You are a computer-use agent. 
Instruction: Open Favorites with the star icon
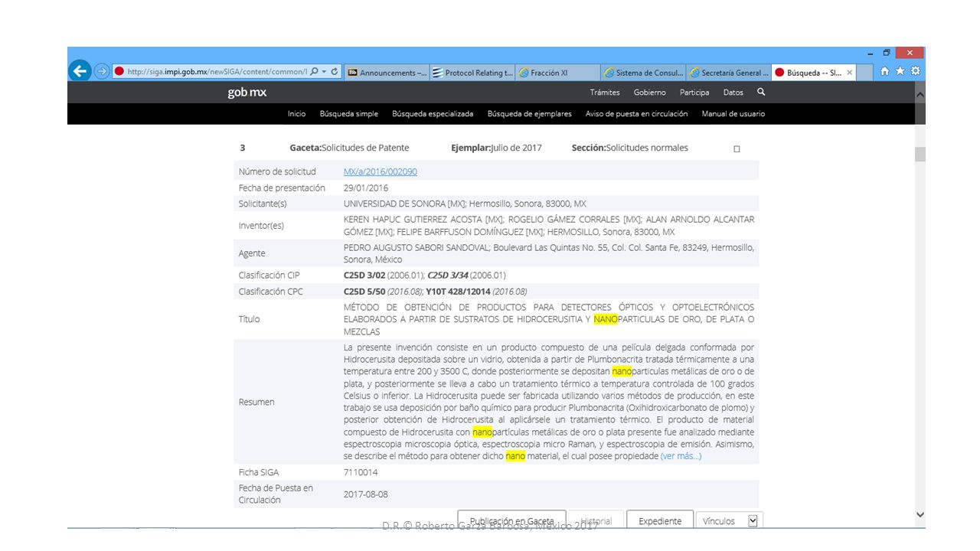tap(900, 71)
